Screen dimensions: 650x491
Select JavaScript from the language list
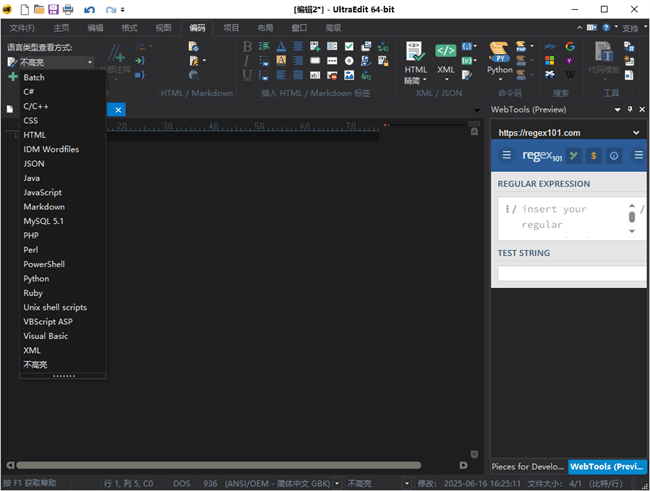[x=42, y=192]
